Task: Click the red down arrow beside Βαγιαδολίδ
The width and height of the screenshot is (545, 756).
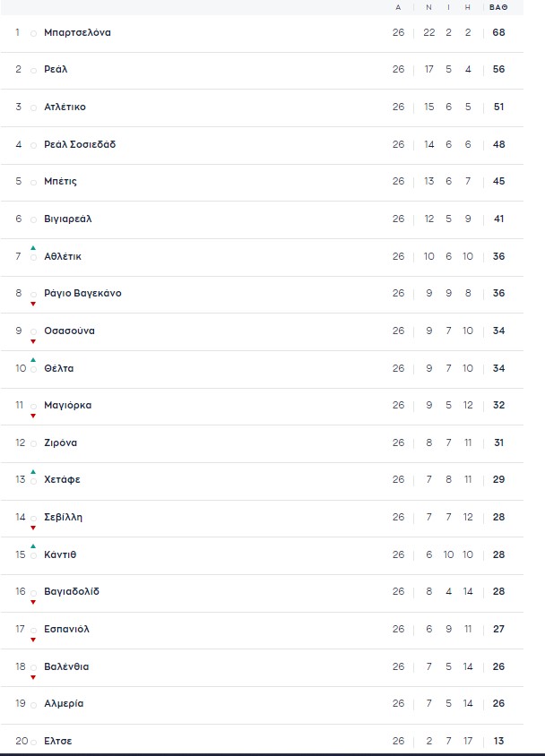Action: 33,602
